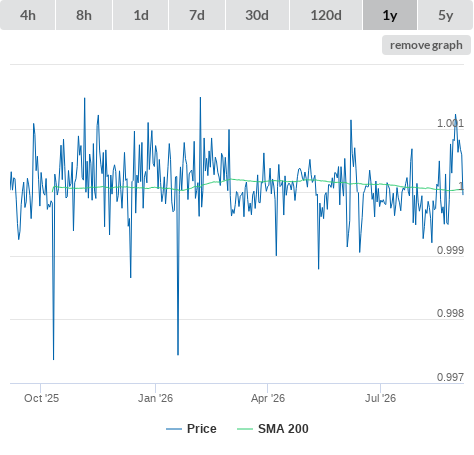Click the 0.997 y-axis label
Image resolution: width=474 pixels, height=455 pixels.
coord(450,377)
